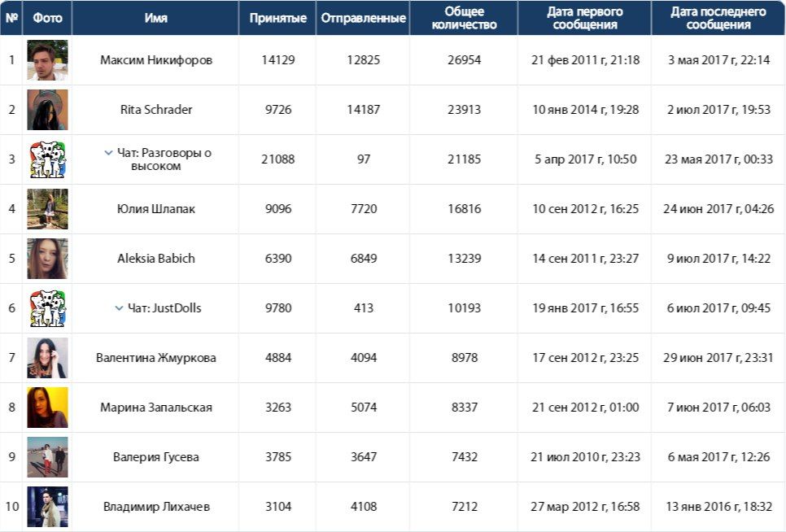Screen dimensions: 786x532
Task: Sort by the Принятые column header
Action: click(277, 18)
